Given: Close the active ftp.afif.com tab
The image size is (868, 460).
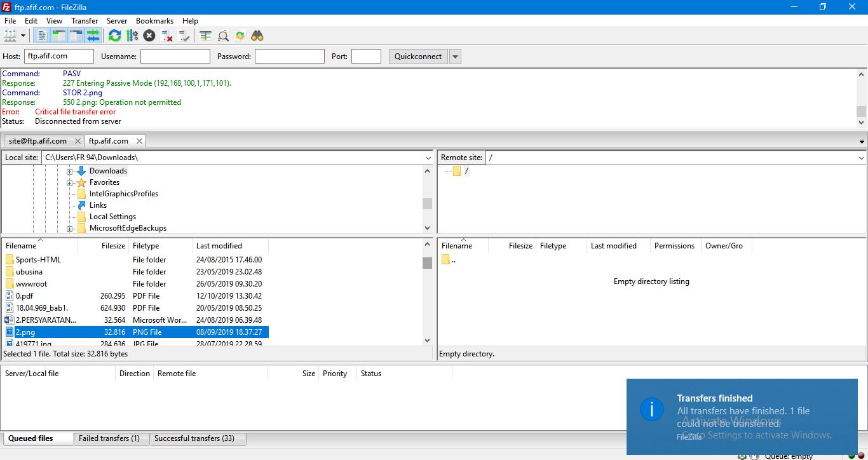Looking at the screenshot, I should click(x=139, y=141).
